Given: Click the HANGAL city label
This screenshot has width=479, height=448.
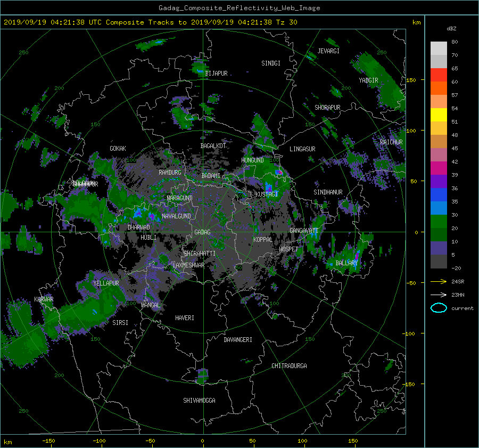Looking at the screenshot, I should click(150, 305).
